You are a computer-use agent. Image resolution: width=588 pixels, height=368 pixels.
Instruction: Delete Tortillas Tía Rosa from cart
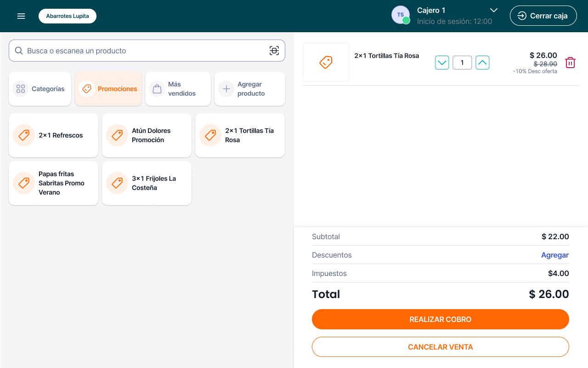[x=570, y=63]
